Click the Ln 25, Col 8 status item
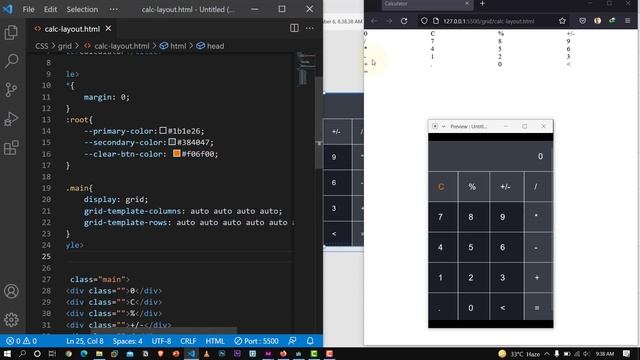 click(x=85, y=341)
